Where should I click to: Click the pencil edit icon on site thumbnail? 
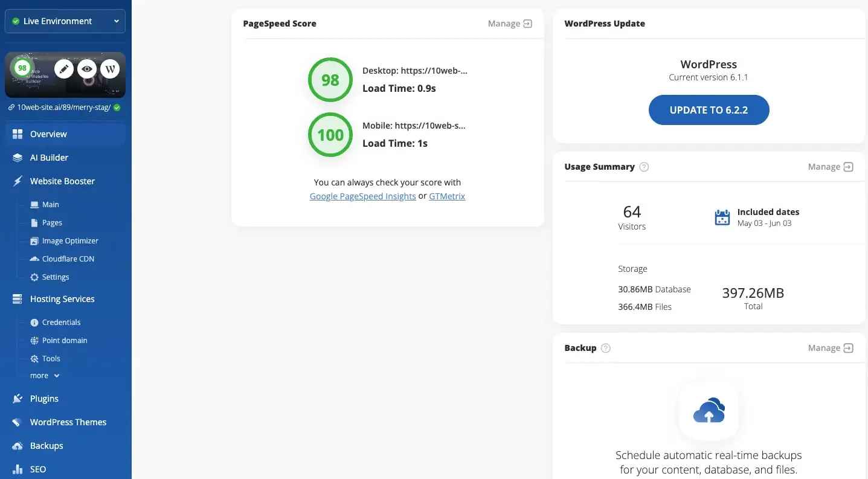point(64,69)
